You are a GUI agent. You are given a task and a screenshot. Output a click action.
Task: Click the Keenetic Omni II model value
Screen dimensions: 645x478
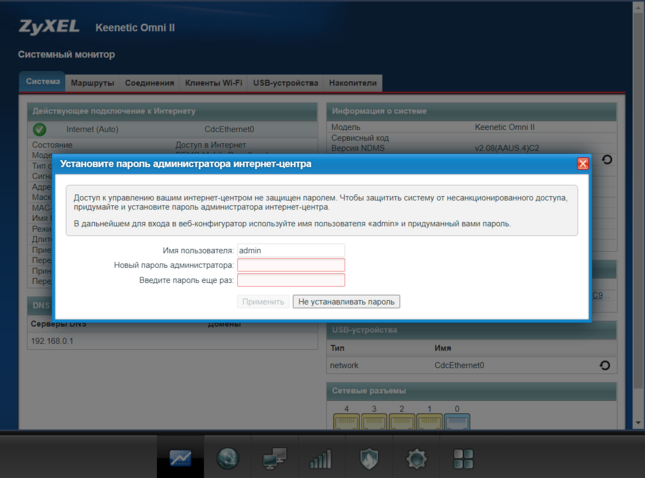pos(505,127)
